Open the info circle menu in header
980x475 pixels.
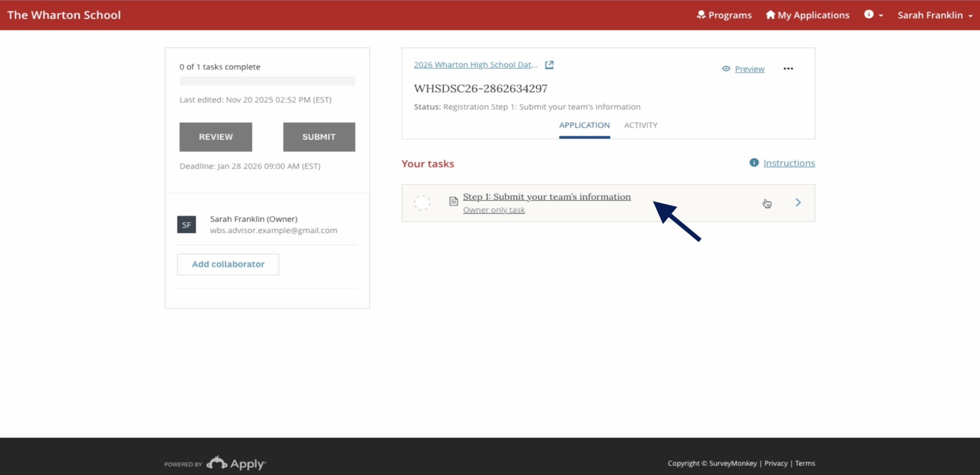click(x=869, y=15)
